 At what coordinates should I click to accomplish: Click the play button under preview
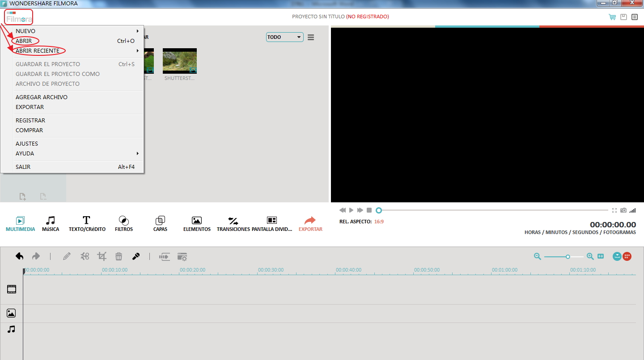pyautogui.click(x=352, y=210)
